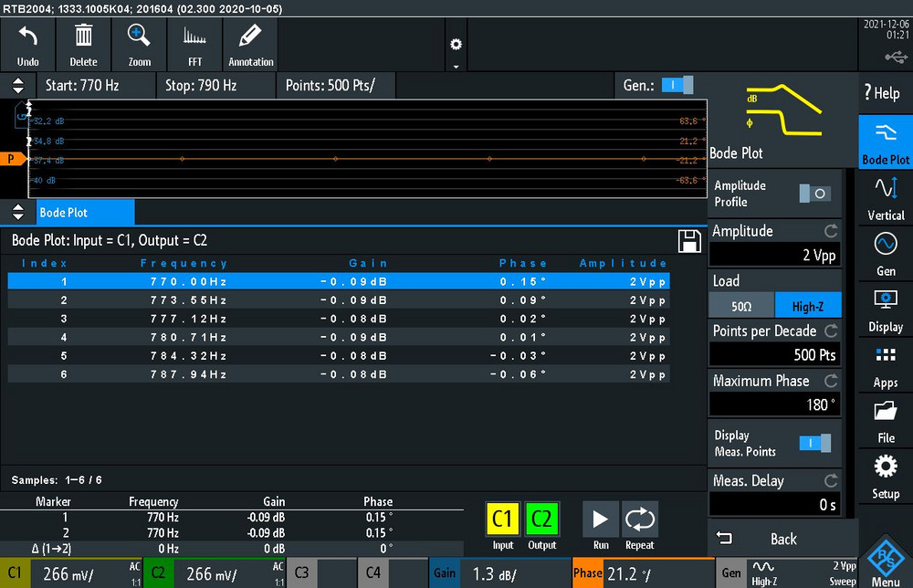Viewport: 913px width, 588px height.
Task: Select the 50Ω load option
Action: coord(741,306)
